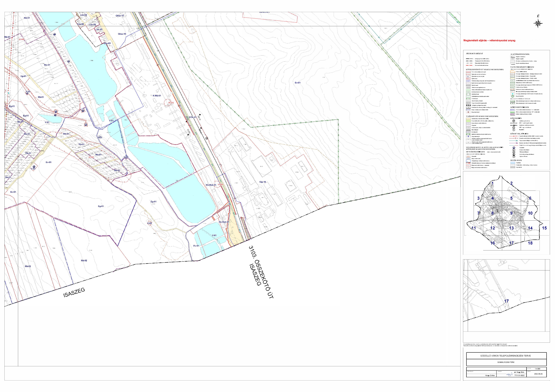This screenshot has width=555, height=392.
Task: Click the Egyedi tájérték T circle symbol
Action: point(513,96)
